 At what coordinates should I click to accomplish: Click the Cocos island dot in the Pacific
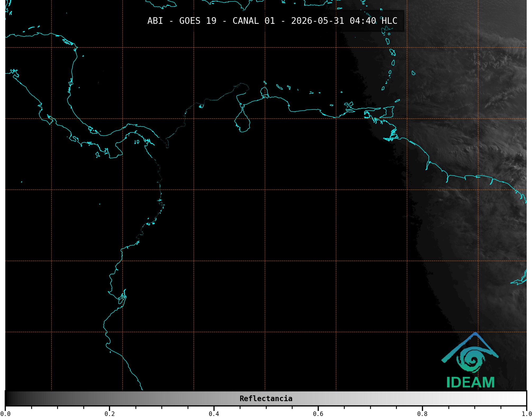tap(21, 182)
